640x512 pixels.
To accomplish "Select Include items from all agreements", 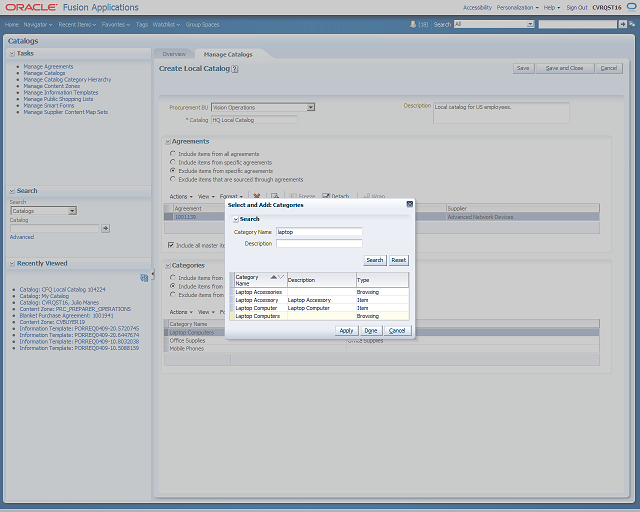I will pyautogui.click(x=173, y=154).
